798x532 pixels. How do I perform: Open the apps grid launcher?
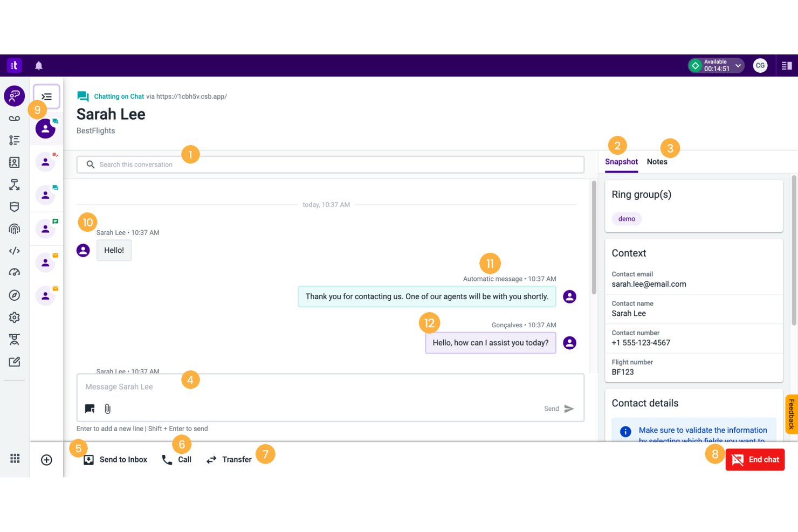(x=15, y=458)
